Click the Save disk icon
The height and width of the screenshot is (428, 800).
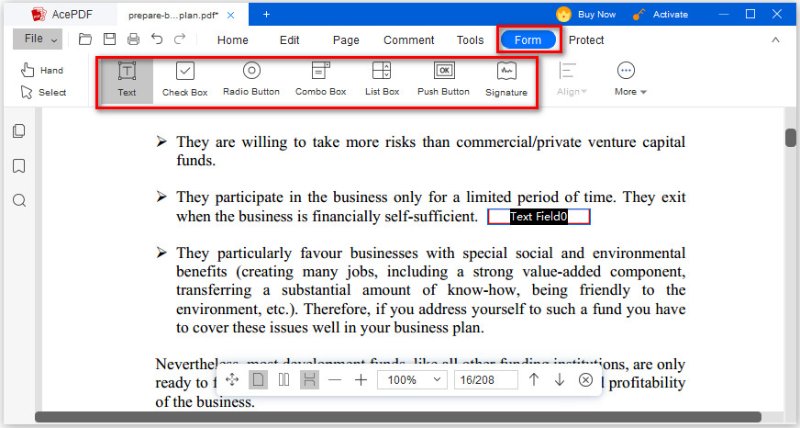coord(109,39)
